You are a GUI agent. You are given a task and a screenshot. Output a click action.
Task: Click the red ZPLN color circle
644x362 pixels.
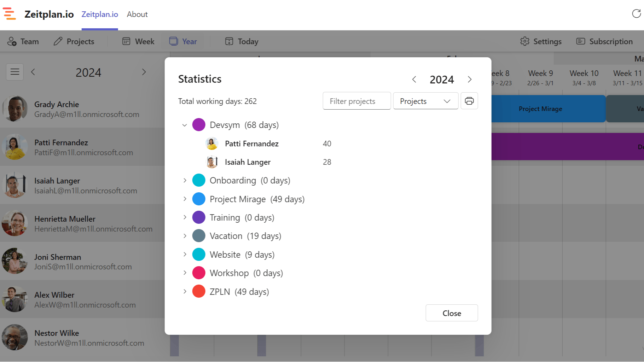[199, 292]
